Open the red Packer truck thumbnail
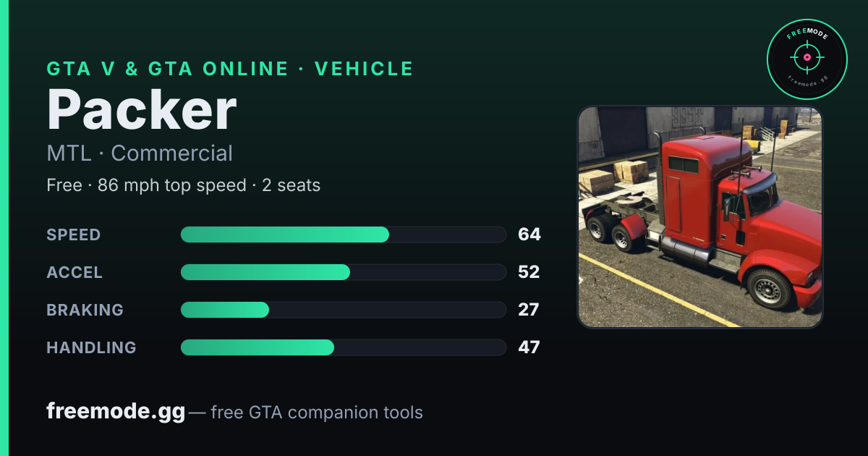The width and height of the screenshot is (868, 456). click(699, 217)
